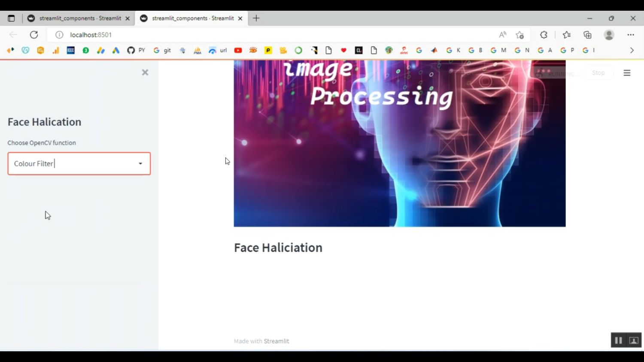This screenshot has width=644, height=362.
Task: Open the Choose OpenCV function dropdown
Action: 140,163
